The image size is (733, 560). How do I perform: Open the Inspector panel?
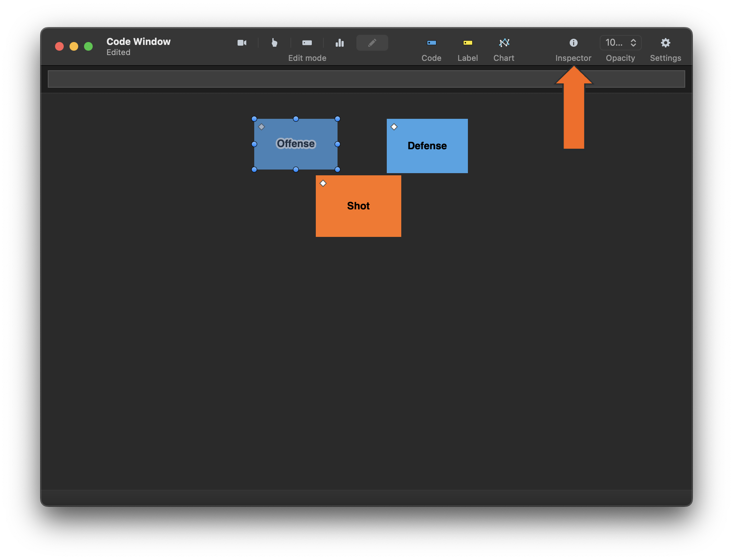(573, 42)
